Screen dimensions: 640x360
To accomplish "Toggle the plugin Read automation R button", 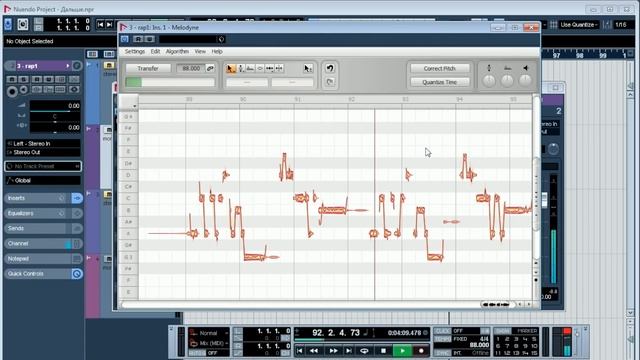I will pos(138,39).
